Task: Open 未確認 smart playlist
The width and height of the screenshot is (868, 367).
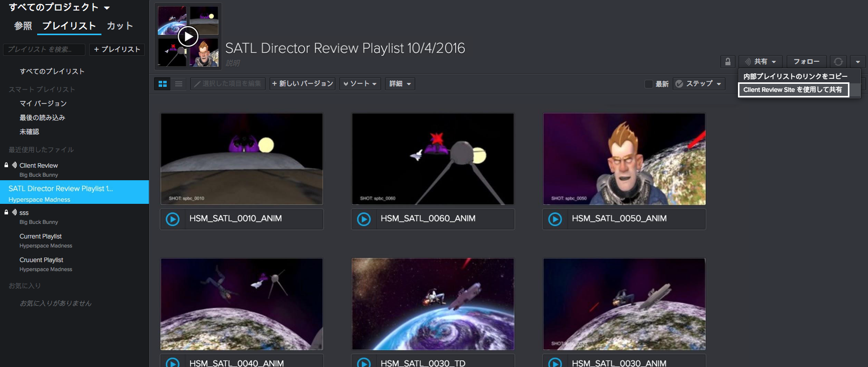Action: tap(29, 132)
